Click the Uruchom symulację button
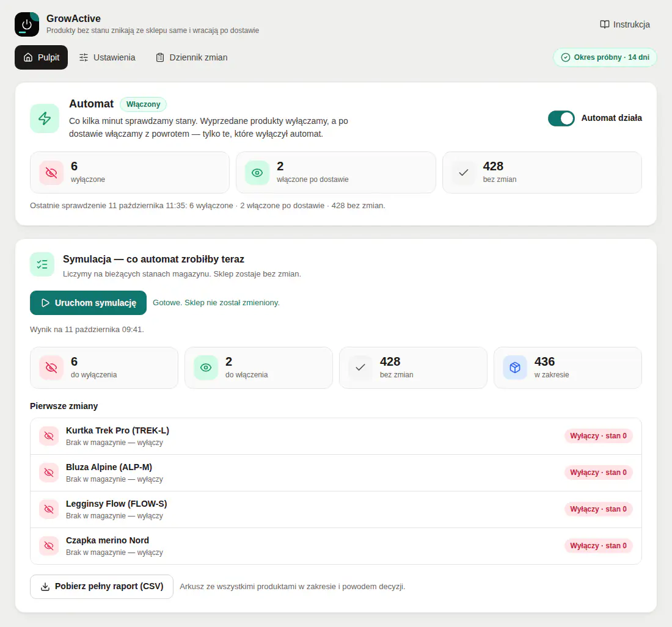The height and width of the screenshot is (627, 672). coord(89,303)
